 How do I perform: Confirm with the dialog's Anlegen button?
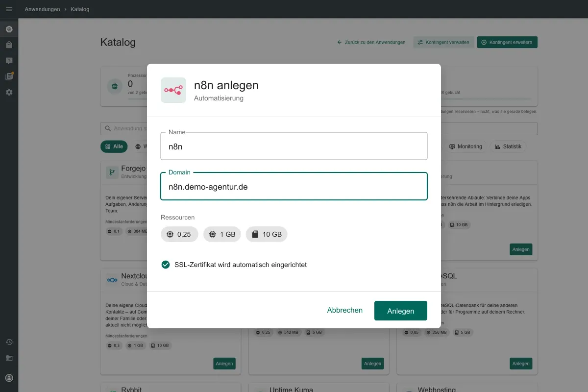point(401,311)
